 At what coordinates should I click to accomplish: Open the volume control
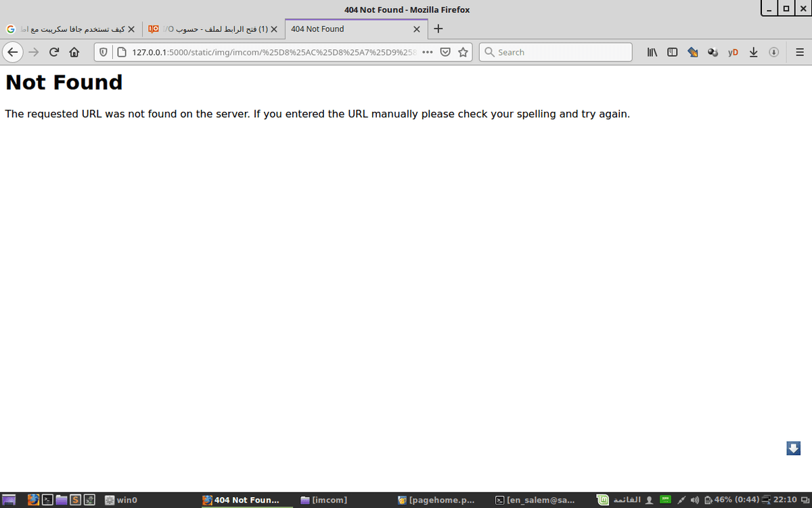(694, 500)
